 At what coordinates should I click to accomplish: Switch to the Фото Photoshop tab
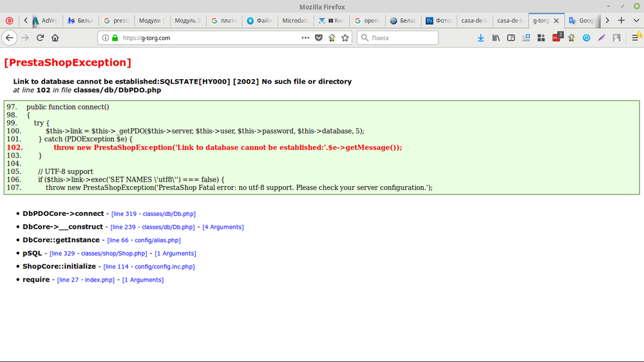click(x=438, y=21)
